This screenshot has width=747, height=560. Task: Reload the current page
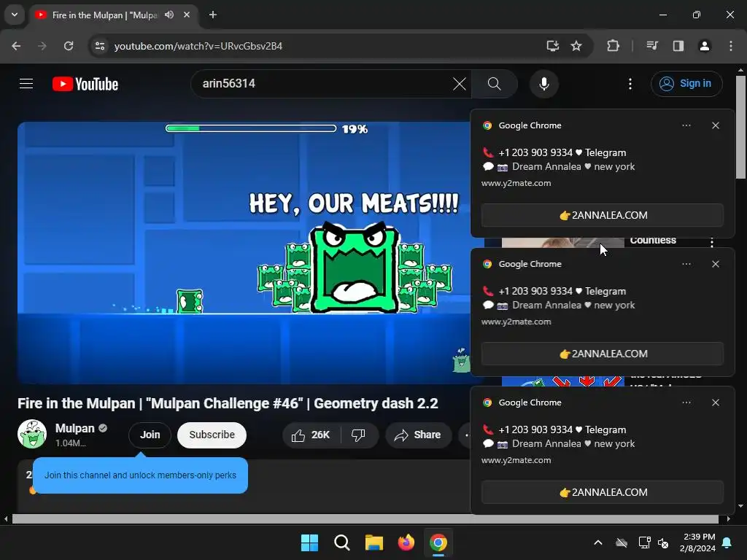pos(69,46)
